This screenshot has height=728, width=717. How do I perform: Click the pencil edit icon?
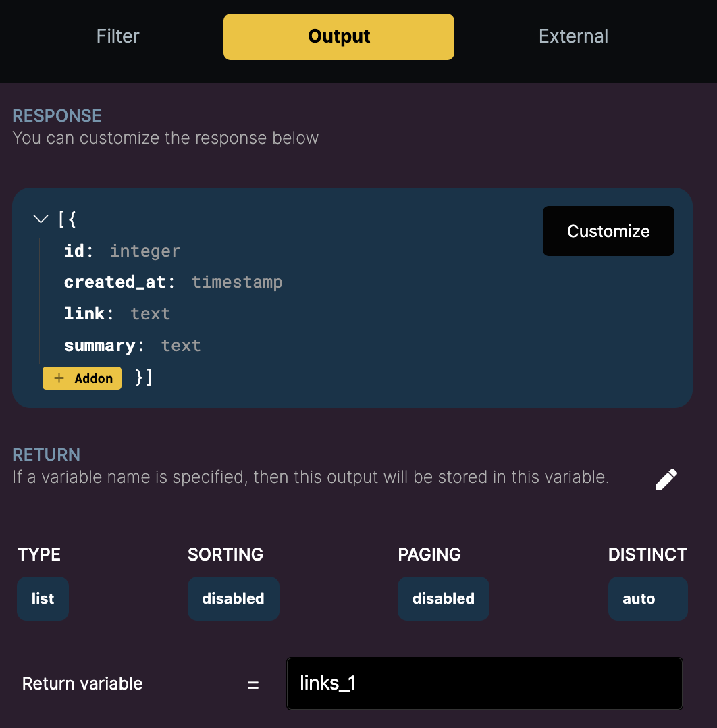(666, 479)
